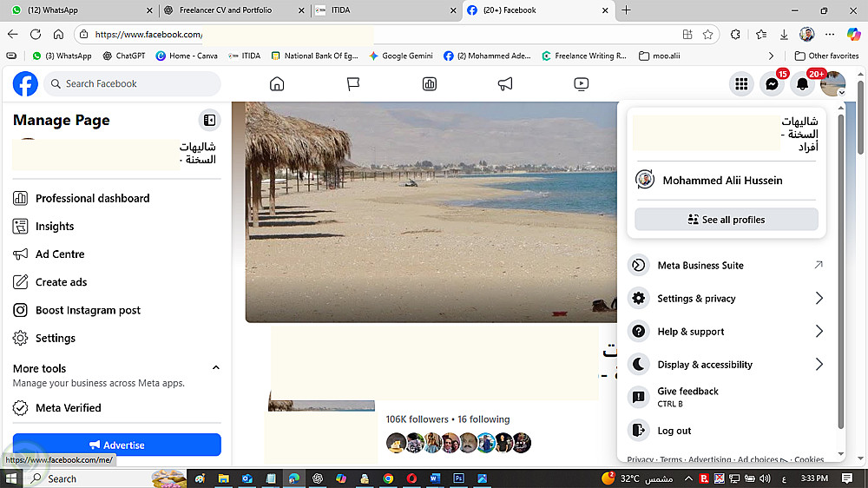Switch to ITIDA browser tab

[x=386, y=10]
